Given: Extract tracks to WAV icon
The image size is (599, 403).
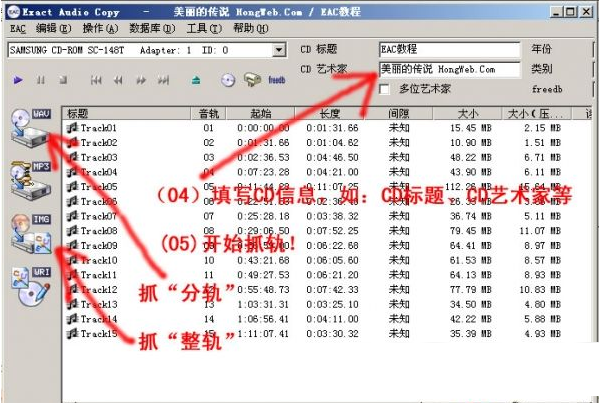Looking at the screenshot, I should 31,128.
